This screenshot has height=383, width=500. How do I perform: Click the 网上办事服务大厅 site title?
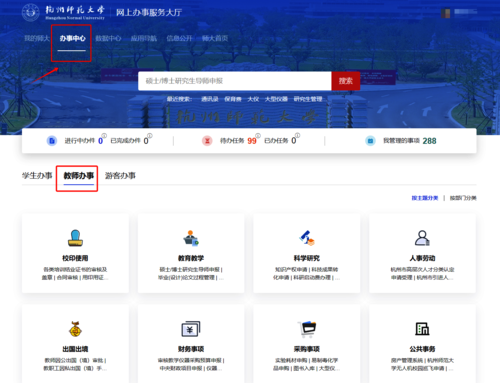tap(149, 13)
